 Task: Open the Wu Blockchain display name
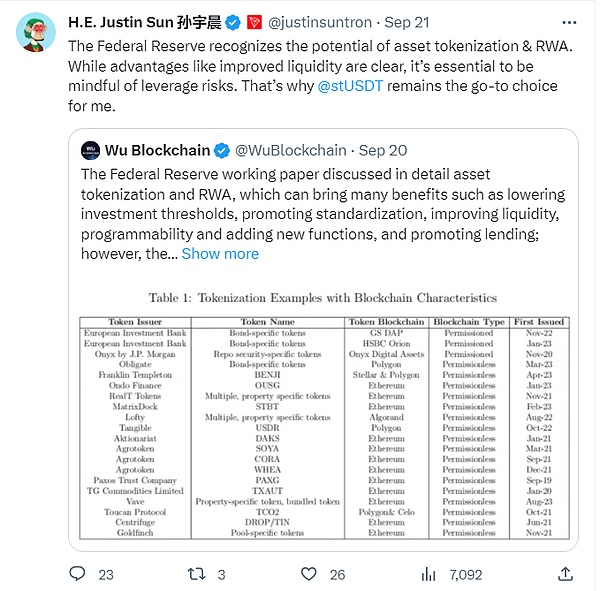click(x=157, y=151)
